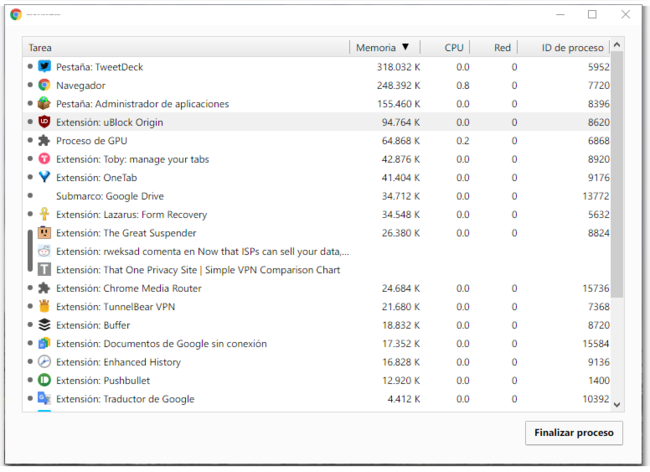Sort by ID de proceso column header
The image size is (650, 472).
coord(564,48)
